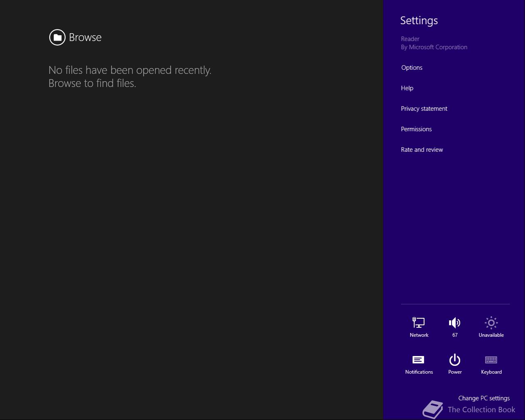Screen dimensions: 525x420
Task: Click the Settings pane title
Action: pyautogui.click(x=419, y=21)
